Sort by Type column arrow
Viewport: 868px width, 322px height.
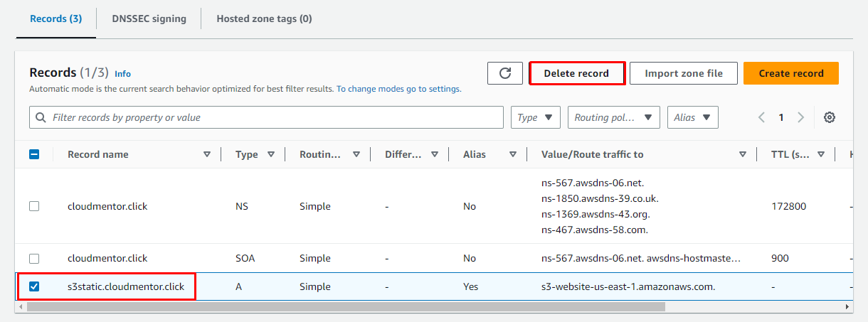(271, 154)
